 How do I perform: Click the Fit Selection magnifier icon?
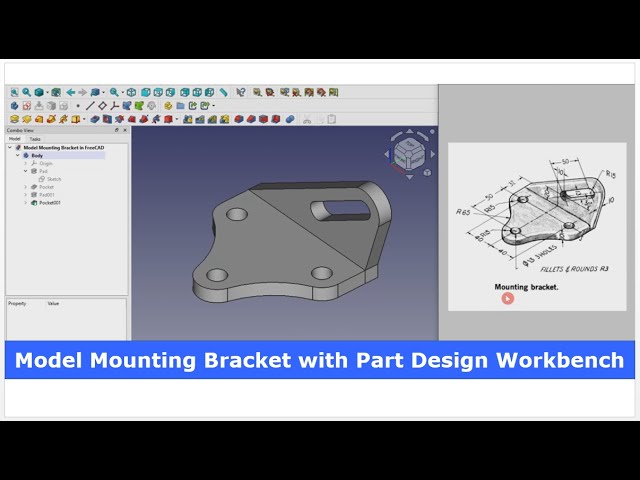[27, 92]
